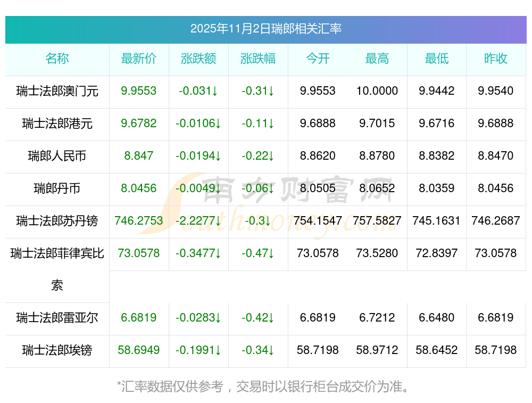Click the 最高 column header

point(377,59)
